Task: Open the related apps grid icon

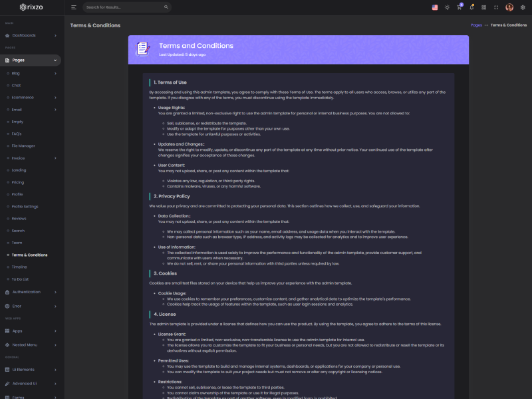Action: (x=484, y=7)
